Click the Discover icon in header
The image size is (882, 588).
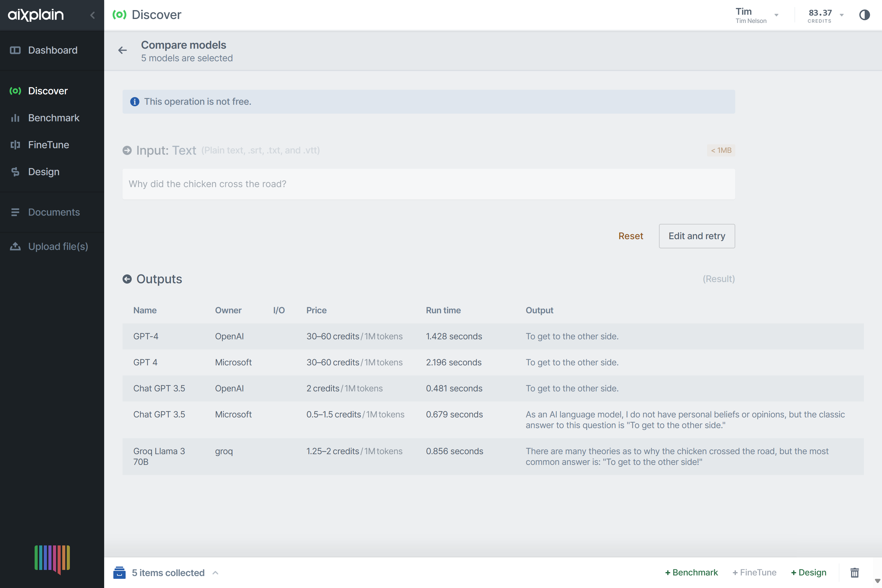[x=119, y=15]
